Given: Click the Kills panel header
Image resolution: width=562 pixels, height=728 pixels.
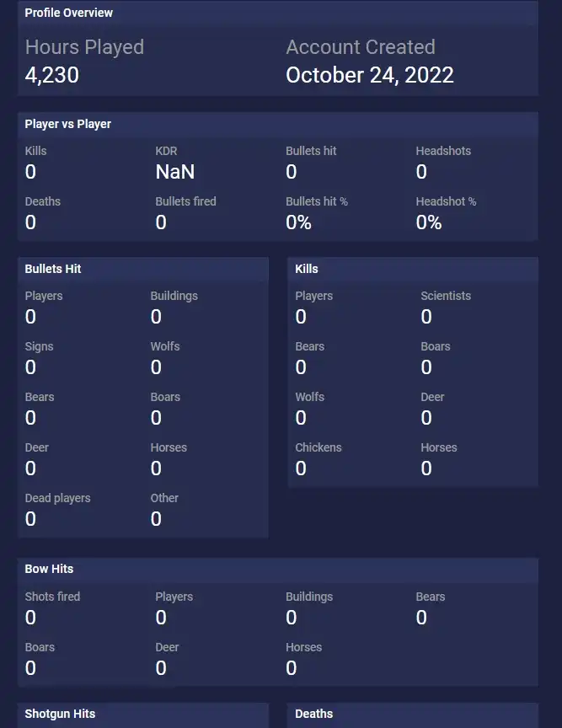Looking at the screenshot, I should (307, 269).
